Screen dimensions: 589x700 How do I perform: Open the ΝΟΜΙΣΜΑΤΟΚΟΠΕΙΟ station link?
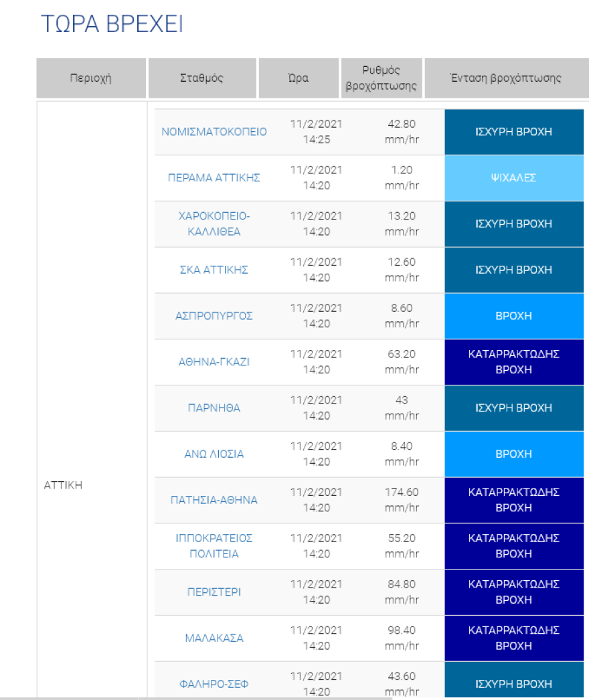(214, 132)
